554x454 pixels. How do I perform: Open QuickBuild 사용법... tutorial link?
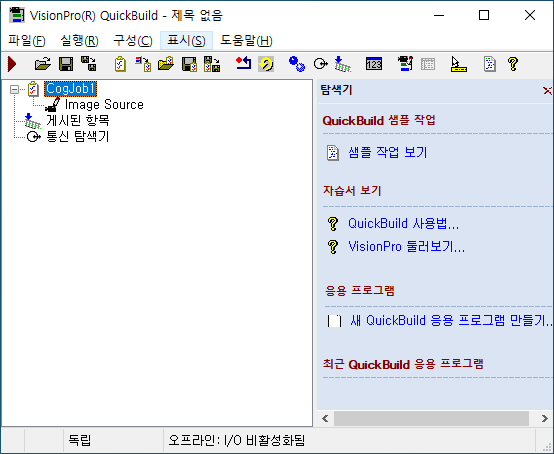click(403, 224)
